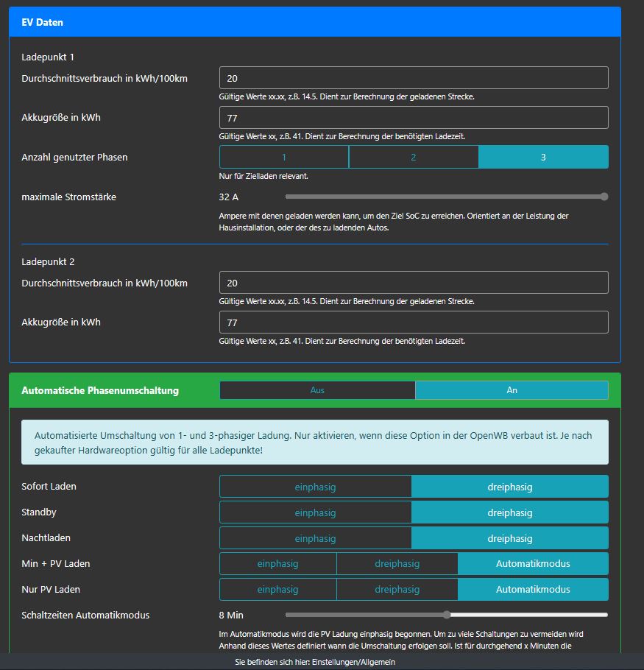The image size is (644, 670).
Task: Click Ladepunkt 1 Durchschnittsverbrauch input field
Action: point(414,78)
